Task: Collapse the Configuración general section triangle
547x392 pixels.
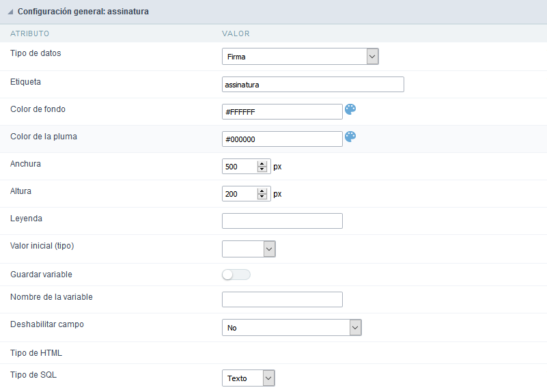Action: click(10, 12)
